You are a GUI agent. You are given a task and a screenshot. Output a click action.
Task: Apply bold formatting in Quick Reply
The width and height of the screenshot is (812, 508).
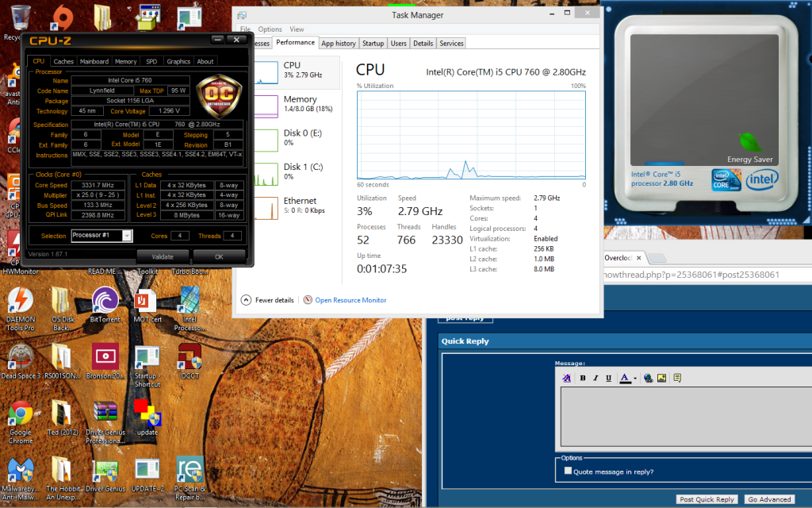[x=583, y=378]
